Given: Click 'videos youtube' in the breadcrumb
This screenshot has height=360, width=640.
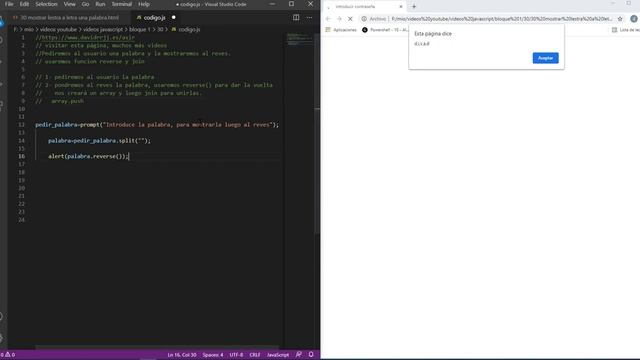Looking at the screenshot, I should point(58,29).
